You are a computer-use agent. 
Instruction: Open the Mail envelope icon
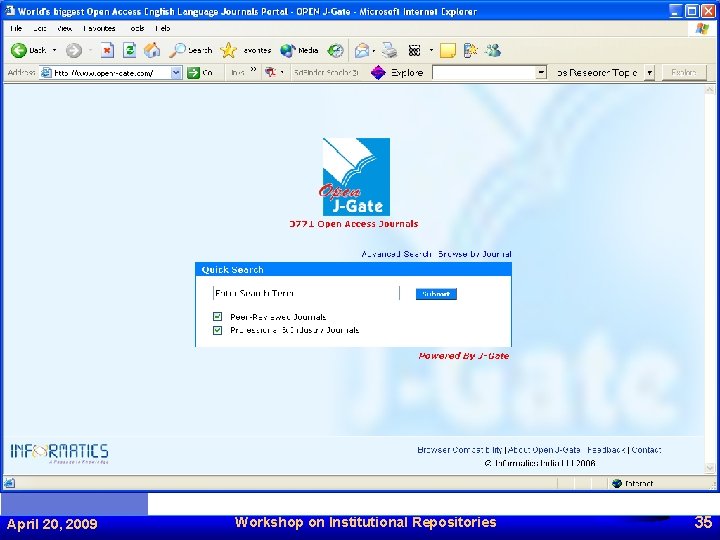point(362,50)
